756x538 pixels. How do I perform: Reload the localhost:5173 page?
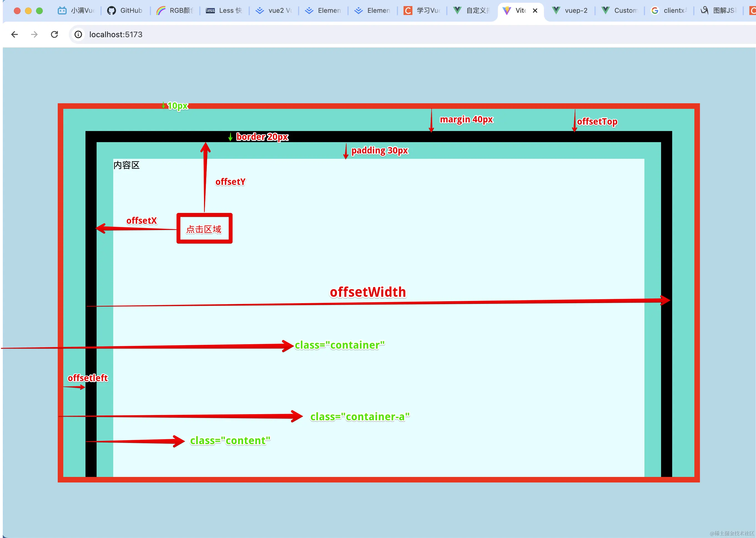55,34
